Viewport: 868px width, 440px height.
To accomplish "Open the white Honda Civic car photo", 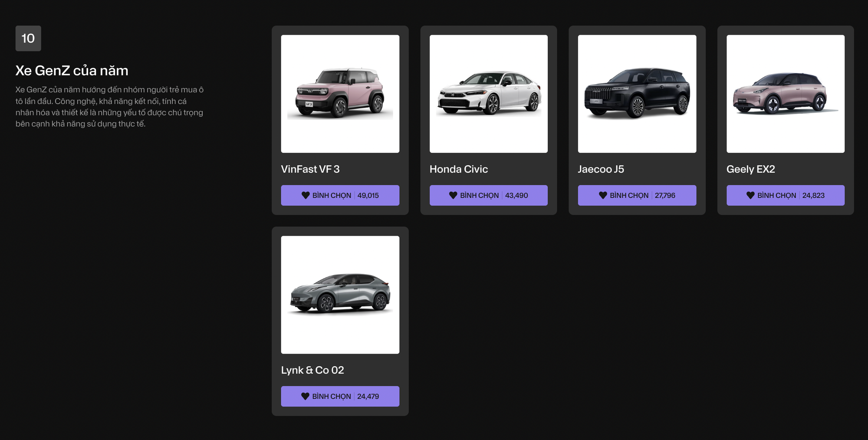I will pos(488,94).
